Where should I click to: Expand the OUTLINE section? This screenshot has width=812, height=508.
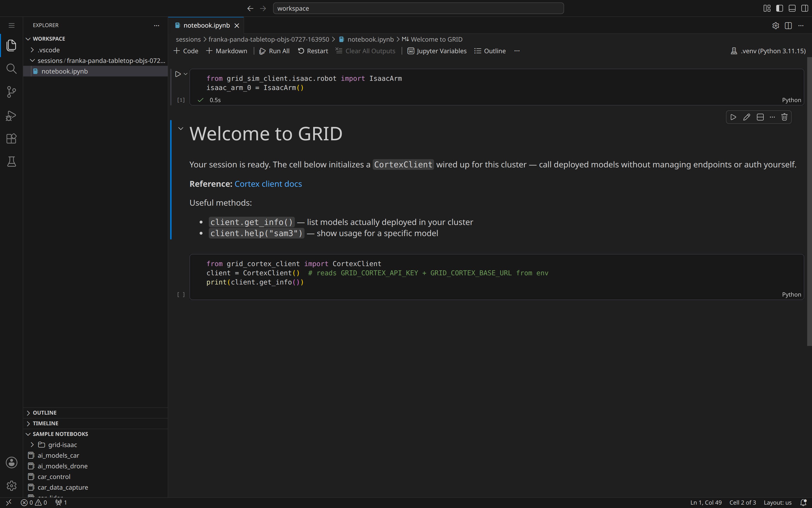click(x=95, y=413)
